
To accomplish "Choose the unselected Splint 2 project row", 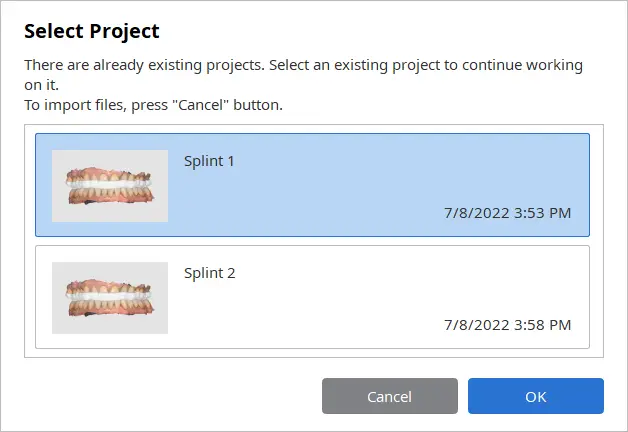I will tap(312, 297).
